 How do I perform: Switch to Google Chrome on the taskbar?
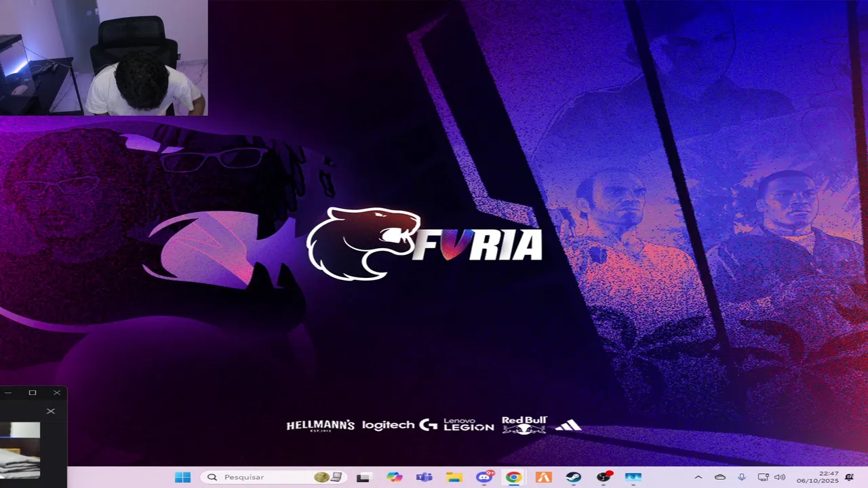click(x=513, y=477)
